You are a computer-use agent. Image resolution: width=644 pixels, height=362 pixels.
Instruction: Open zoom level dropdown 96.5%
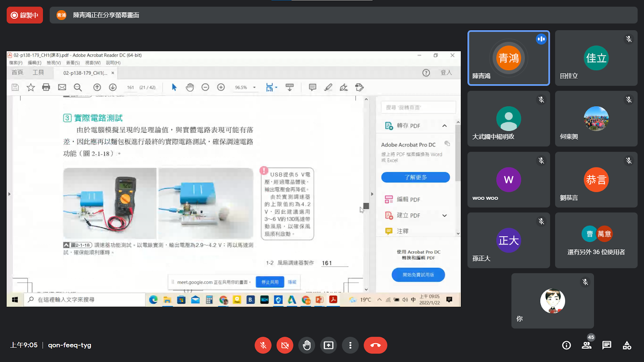[x=254, y=87]
